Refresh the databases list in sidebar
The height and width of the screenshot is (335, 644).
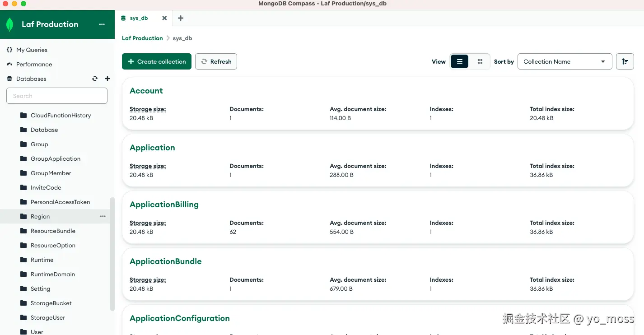click(95, 79)
